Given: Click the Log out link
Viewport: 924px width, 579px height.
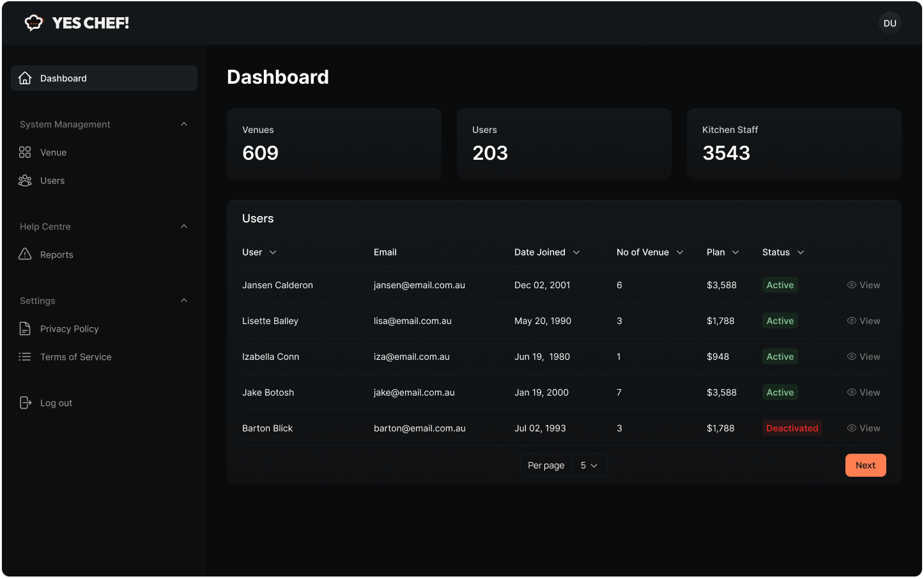Looking at the screenshot, I should (56, 403).
